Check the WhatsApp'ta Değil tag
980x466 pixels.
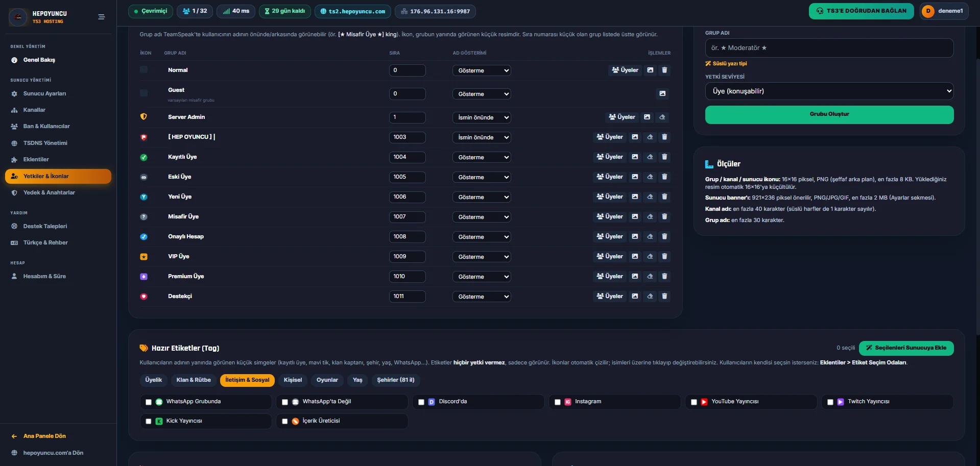pyautogui.click(x=285, y=402)
